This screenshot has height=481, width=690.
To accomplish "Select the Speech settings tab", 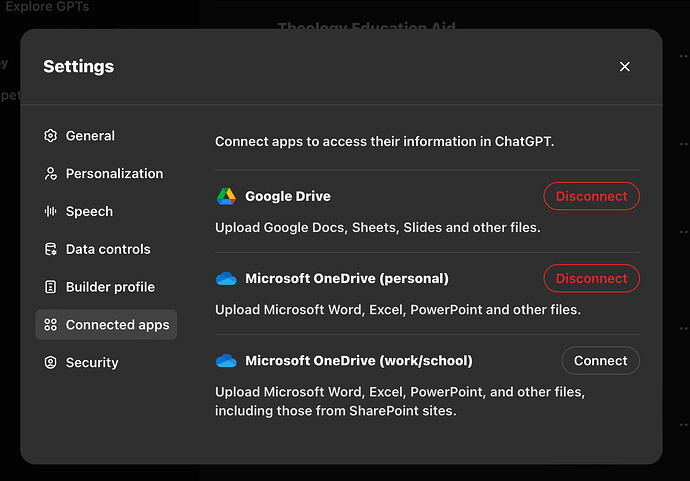I will [x=106, y=211].
